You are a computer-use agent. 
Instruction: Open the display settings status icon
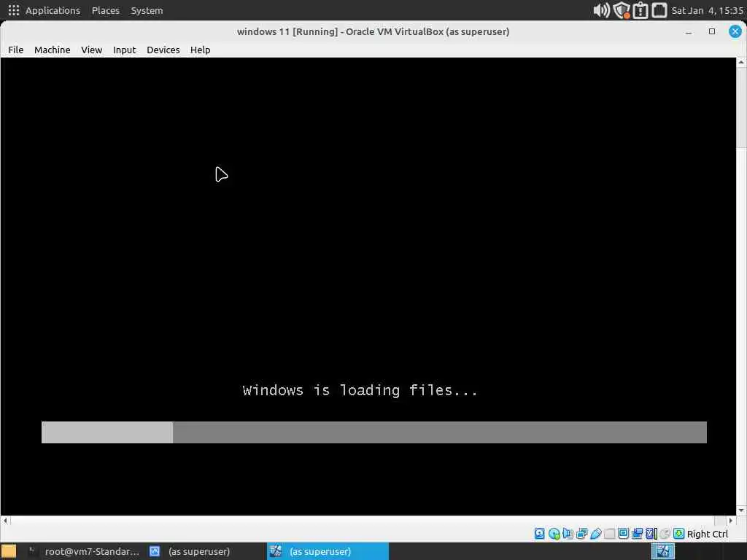[x=623, y=534]
